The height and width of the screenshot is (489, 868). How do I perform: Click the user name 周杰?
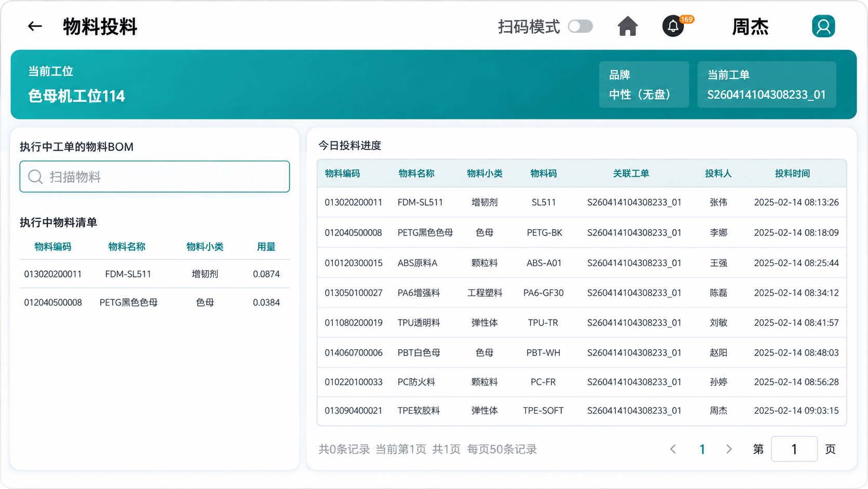point(750,27)
